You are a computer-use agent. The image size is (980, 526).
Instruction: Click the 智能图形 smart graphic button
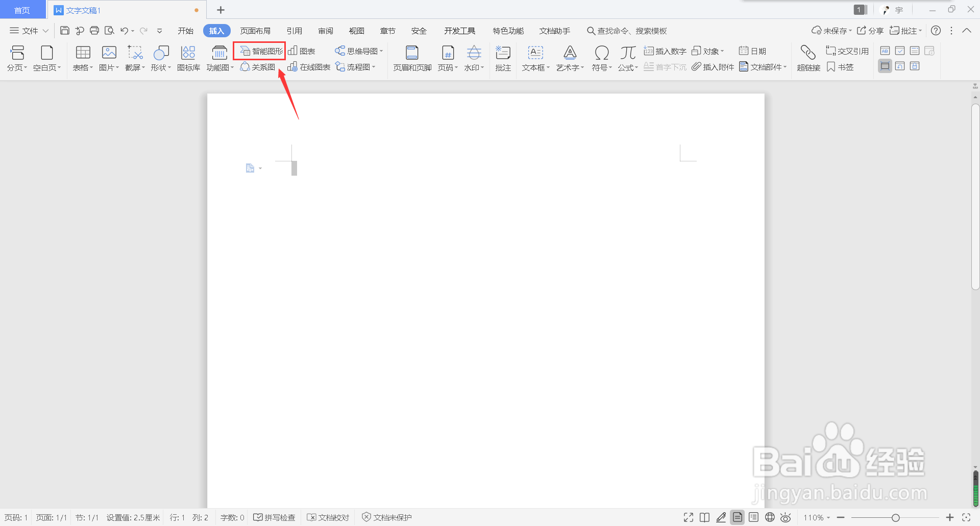[261, 51]
